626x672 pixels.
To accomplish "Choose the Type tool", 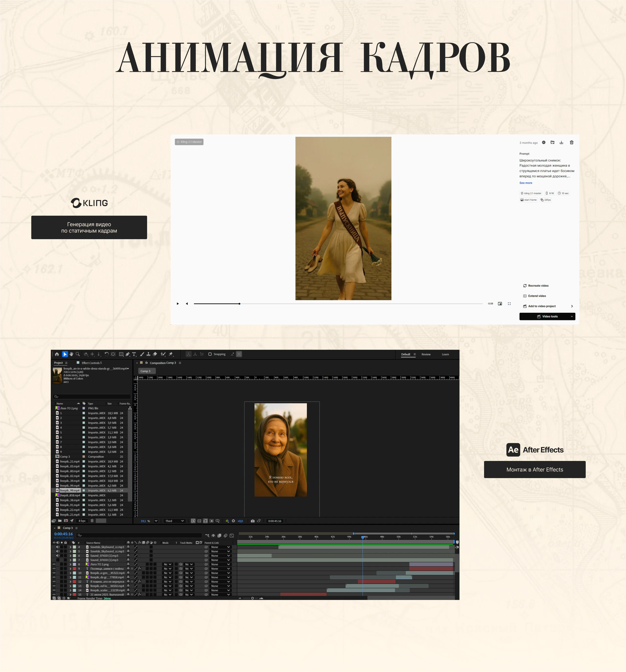I will (134, 354).
